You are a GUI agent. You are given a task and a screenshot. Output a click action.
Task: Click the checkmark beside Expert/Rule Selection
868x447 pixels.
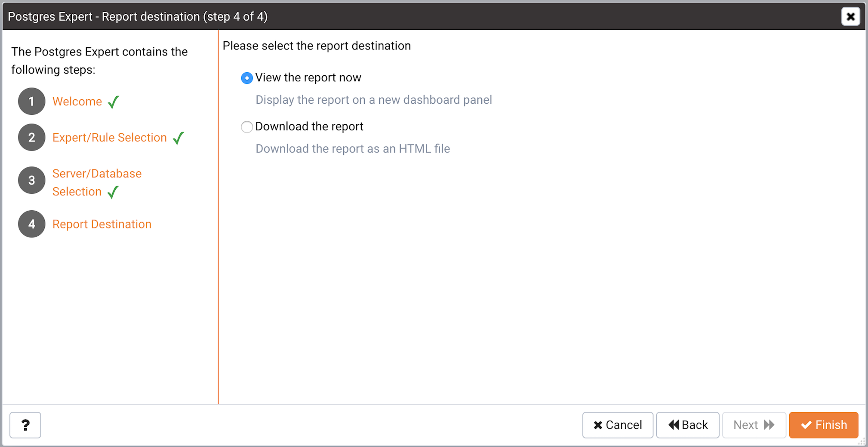click(x=179, y=138)
